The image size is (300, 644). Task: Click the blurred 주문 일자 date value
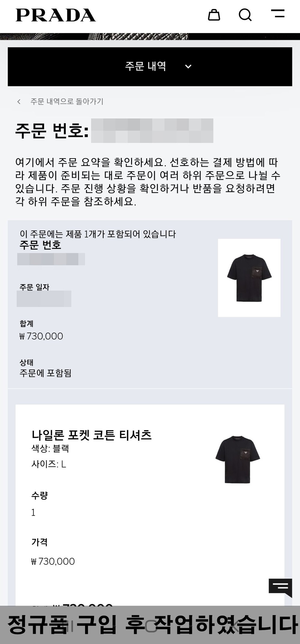pos(44,299)
